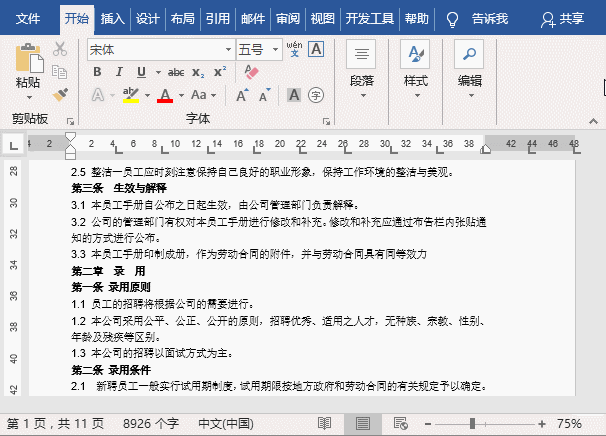Image resolution: width=606 pixels, height=436 pixels.
Task: Open the 文件 menu
Action: pyautogui.click(x=28, y=18)
